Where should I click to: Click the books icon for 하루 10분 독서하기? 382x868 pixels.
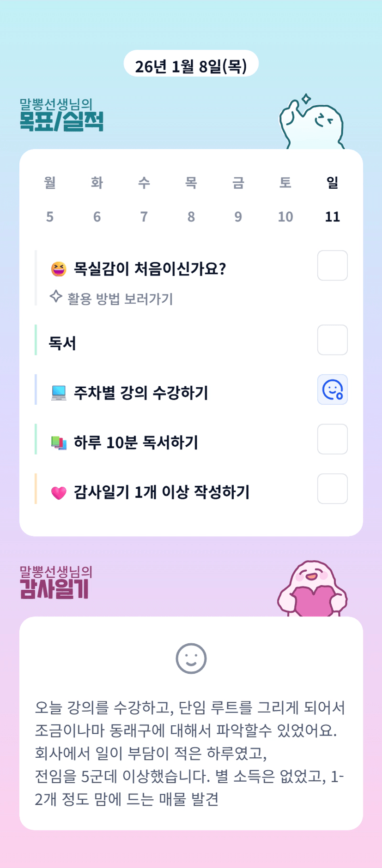[59, 443]
